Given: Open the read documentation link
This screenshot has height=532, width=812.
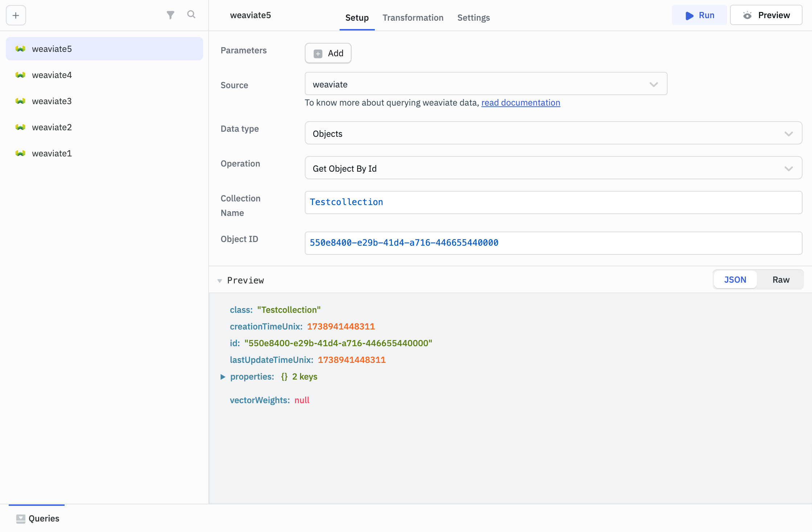Looking at the screenshot, I should [x=521, y=103].
